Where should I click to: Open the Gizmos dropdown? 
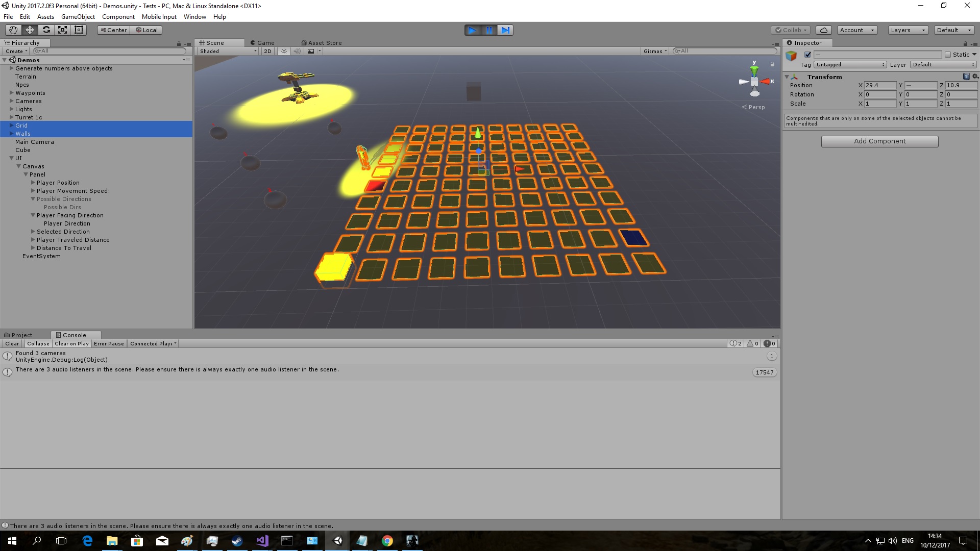pyautogui.click(x=655, y=51)
